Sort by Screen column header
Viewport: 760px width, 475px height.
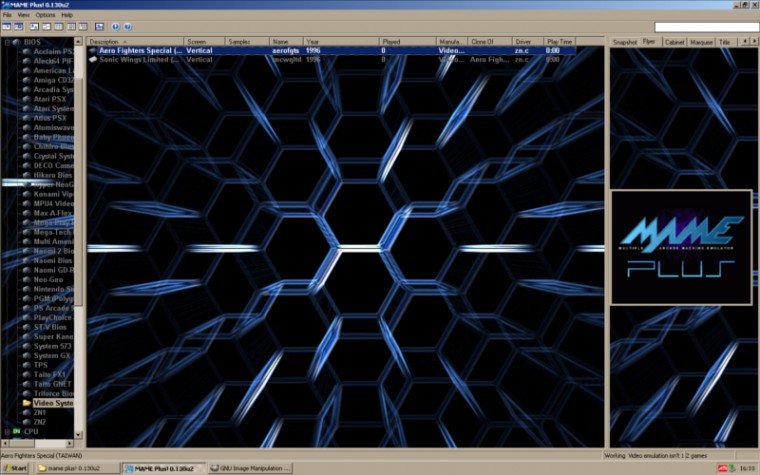204,42
